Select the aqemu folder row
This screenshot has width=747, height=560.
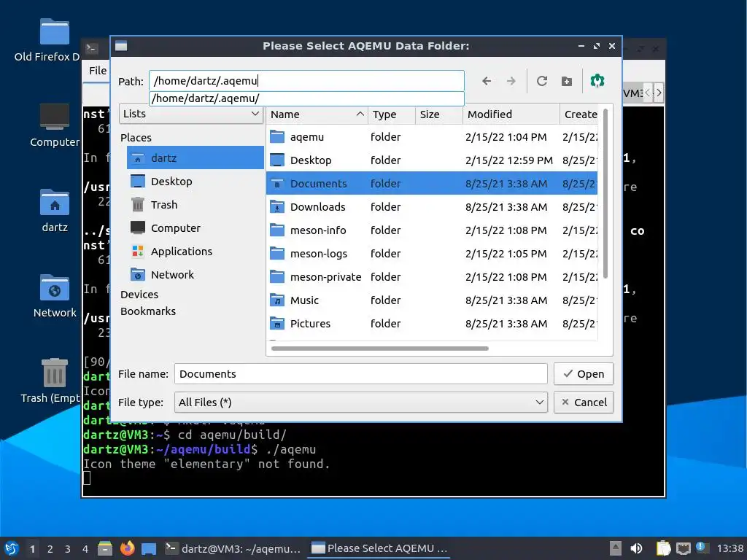pyautogui.click(x=432, y=136)
